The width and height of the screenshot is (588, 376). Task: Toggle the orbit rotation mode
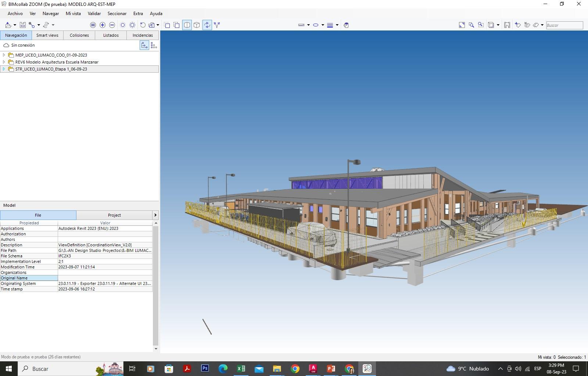[207, 25]
